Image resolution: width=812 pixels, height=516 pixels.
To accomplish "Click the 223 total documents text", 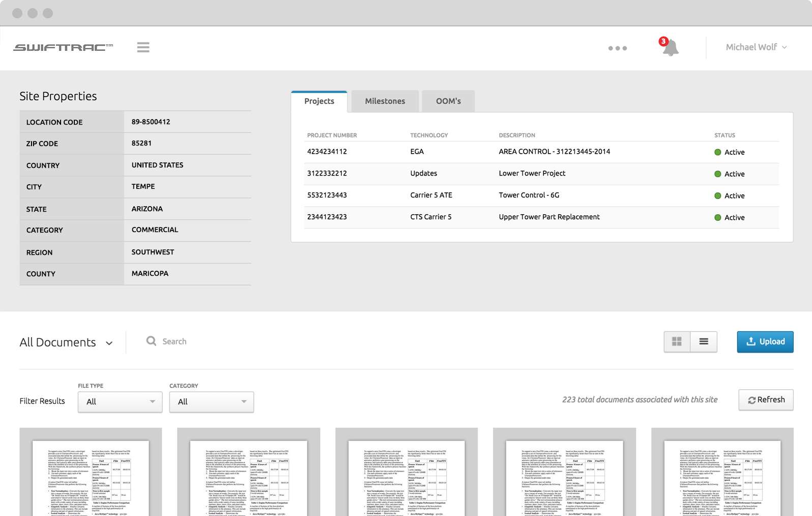I will 640,400.
